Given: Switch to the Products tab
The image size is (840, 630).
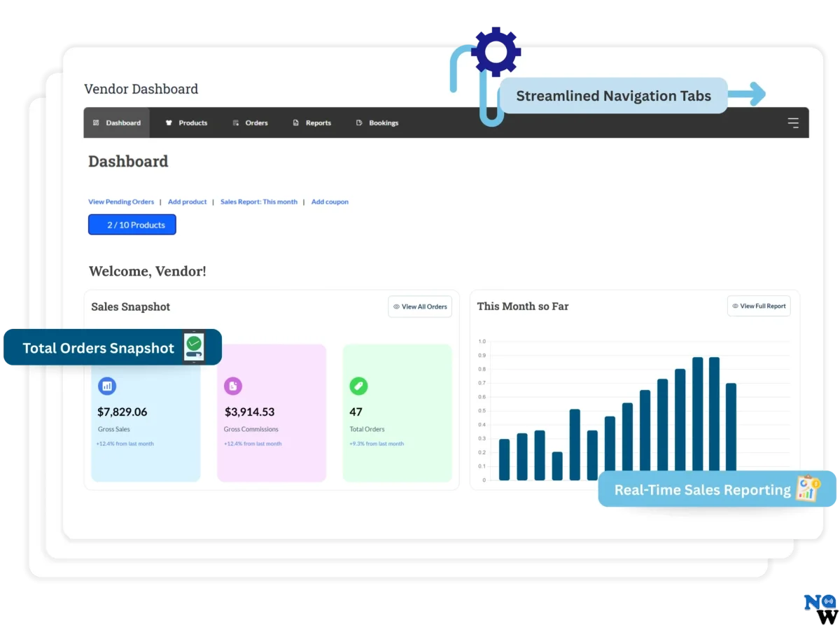Looking at the screenshot, I should tap(186, 123).
